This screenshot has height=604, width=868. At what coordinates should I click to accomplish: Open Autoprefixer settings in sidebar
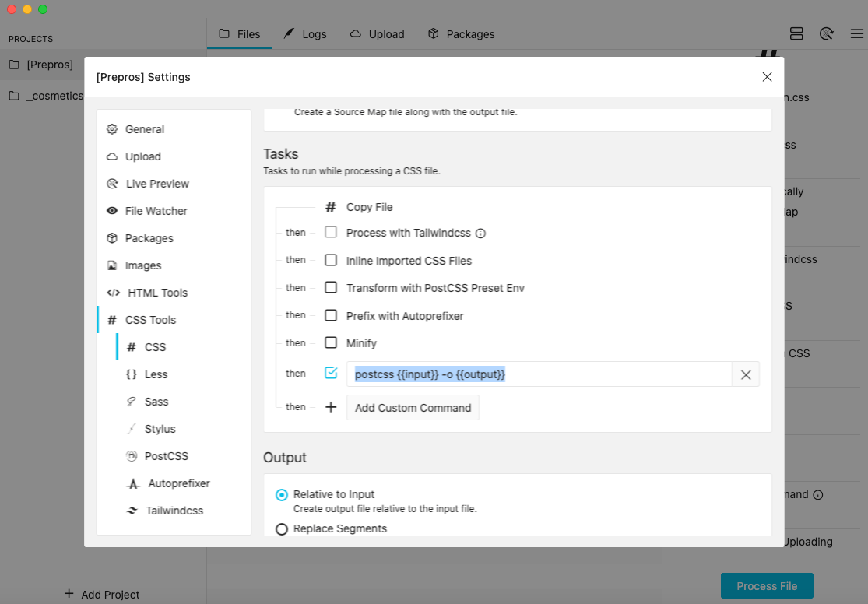coord(178,483)
